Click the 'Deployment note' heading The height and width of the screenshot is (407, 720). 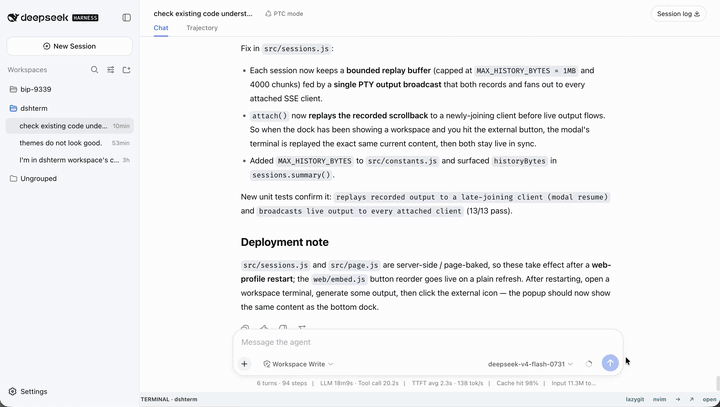(x=285, y=242)
